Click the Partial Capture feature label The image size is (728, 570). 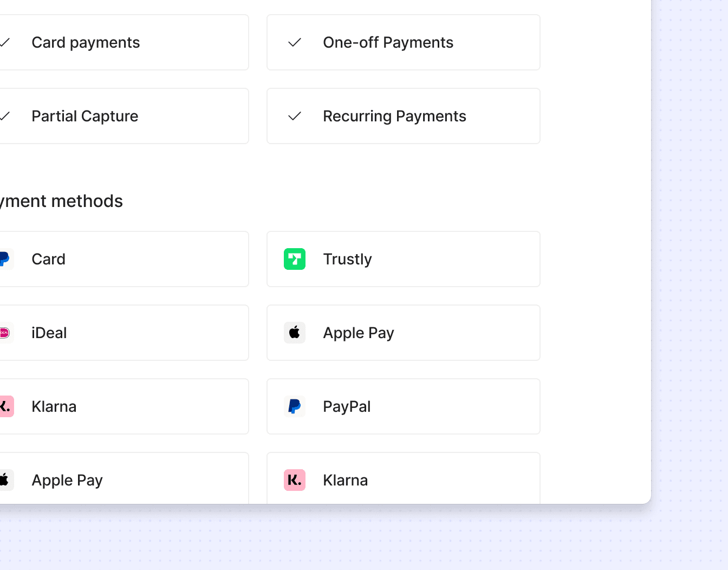pyautogui.click(x=85, y=116)
